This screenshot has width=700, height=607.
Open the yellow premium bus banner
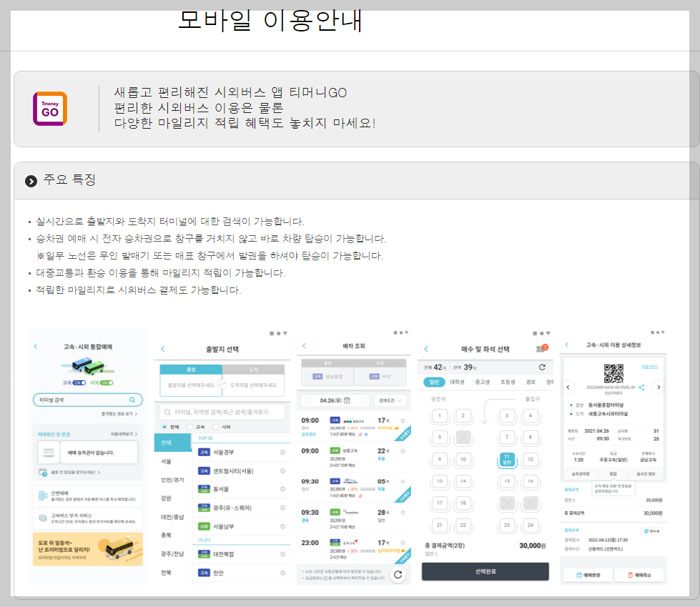click(87, 549)
